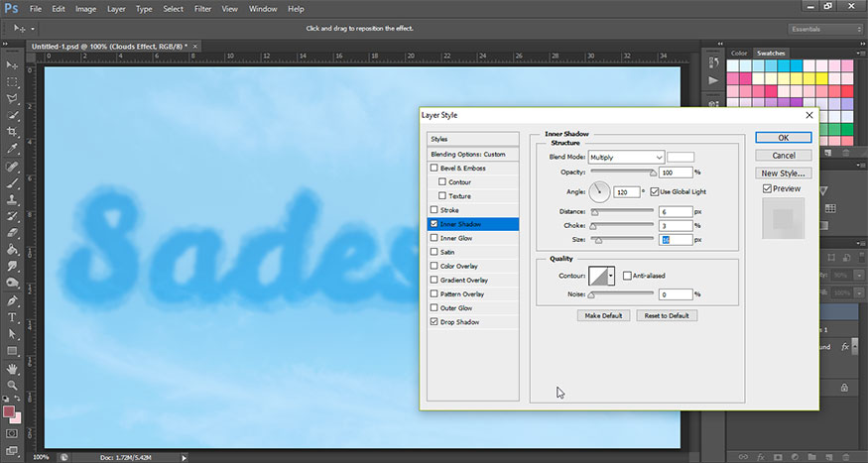Click the angle dial control
868x463 pixels.
click(600, 190)
